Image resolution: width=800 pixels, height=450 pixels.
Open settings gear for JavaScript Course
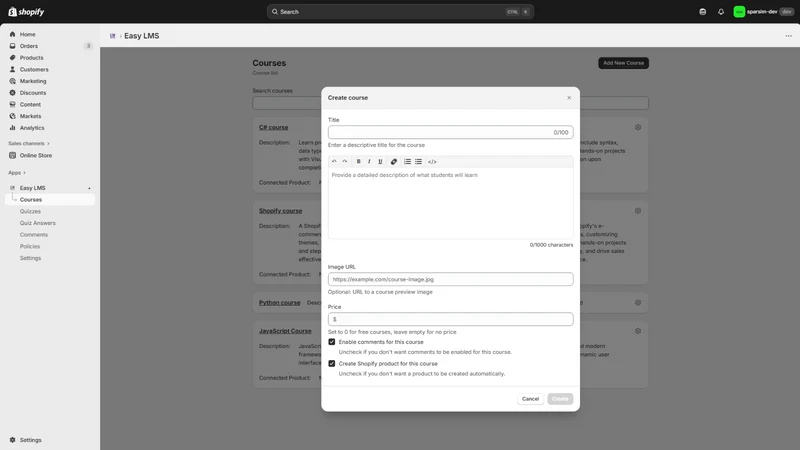click(638, 331)
